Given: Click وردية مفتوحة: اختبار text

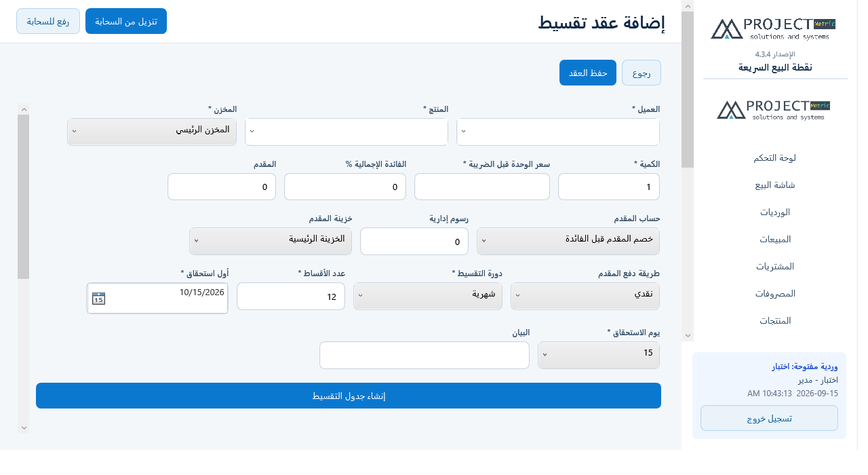Looking at the screenshot, I should [805, 367].
